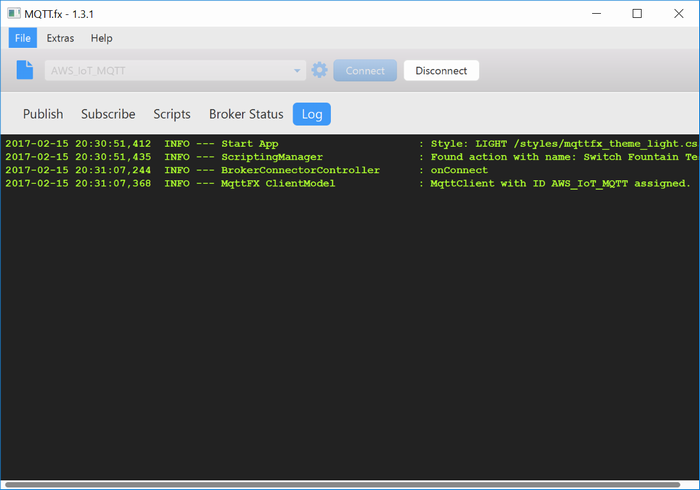Minimize the MQTT.fx window
This screenshot has height=490, width=700.
[596, 13]
